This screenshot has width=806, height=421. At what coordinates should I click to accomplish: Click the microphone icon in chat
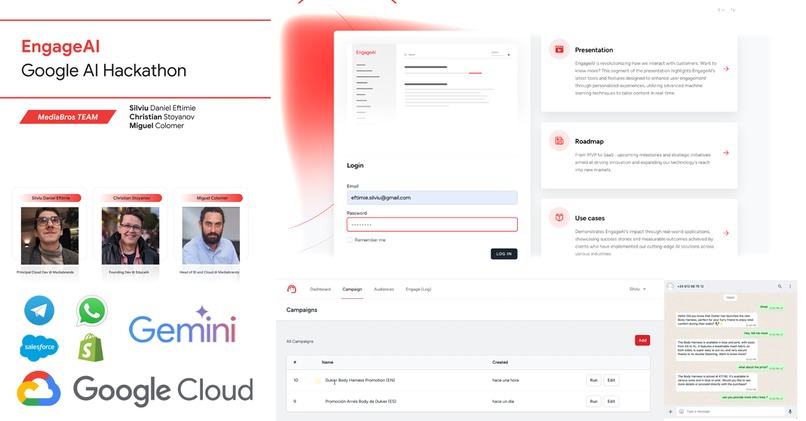click(x=790, y=411)
